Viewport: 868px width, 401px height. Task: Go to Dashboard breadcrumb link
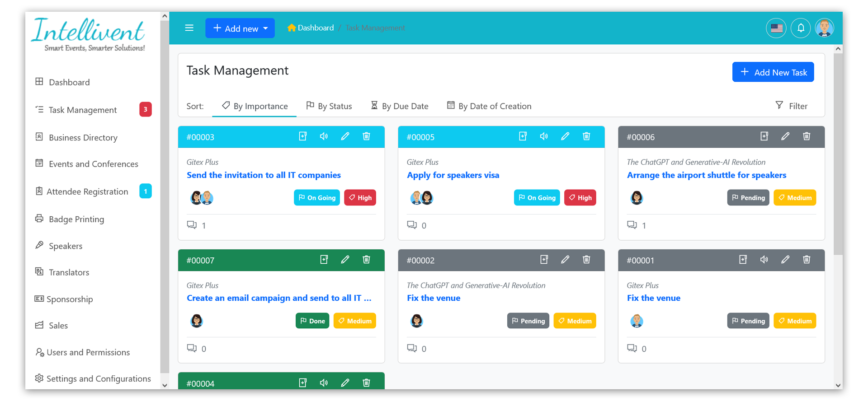(311, 28)
